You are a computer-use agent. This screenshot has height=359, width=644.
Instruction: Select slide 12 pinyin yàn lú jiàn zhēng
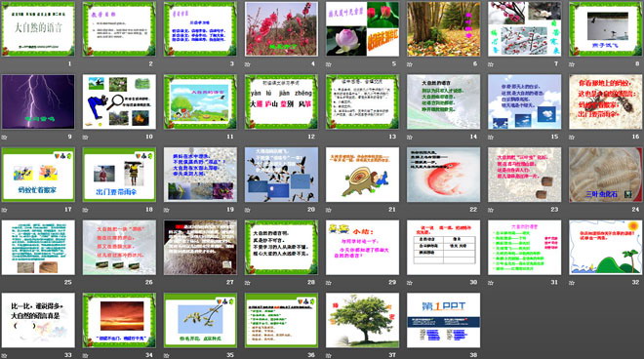[281, 101]
